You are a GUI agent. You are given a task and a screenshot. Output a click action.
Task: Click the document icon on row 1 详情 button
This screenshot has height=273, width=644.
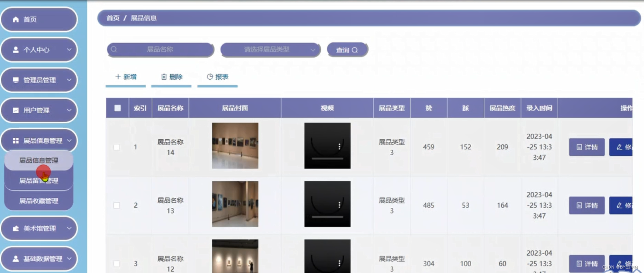(579, 147)
